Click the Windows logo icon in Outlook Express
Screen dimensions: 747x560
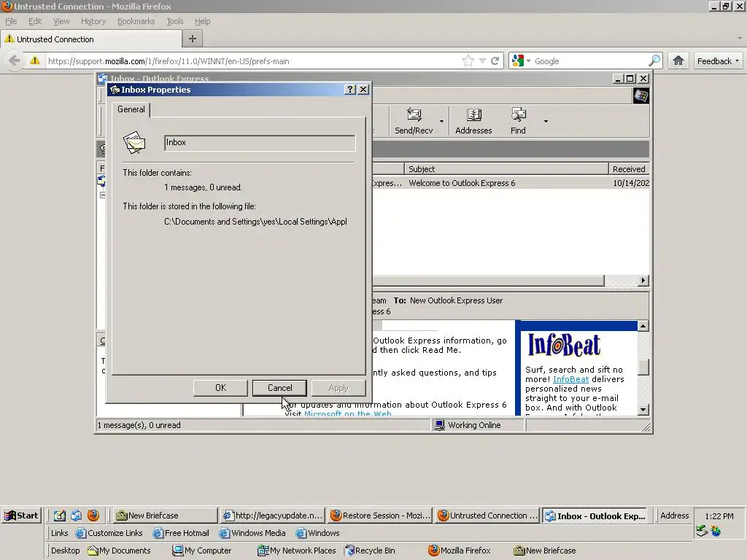pos(640,96)
